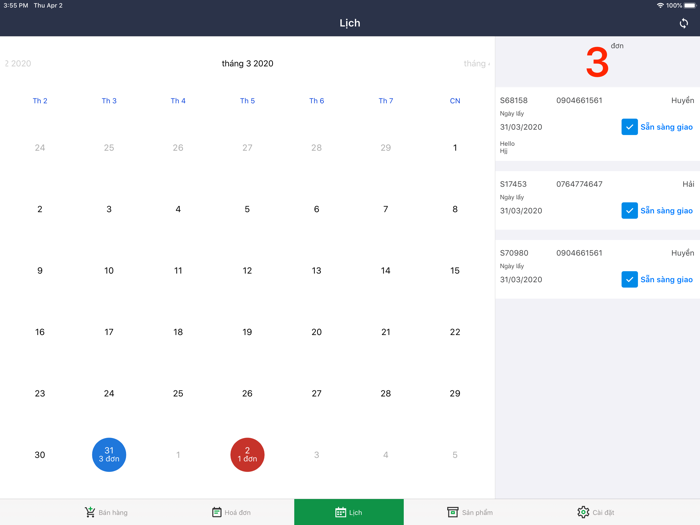Tap the refresh sync icon in header

(x=683, y=23)
